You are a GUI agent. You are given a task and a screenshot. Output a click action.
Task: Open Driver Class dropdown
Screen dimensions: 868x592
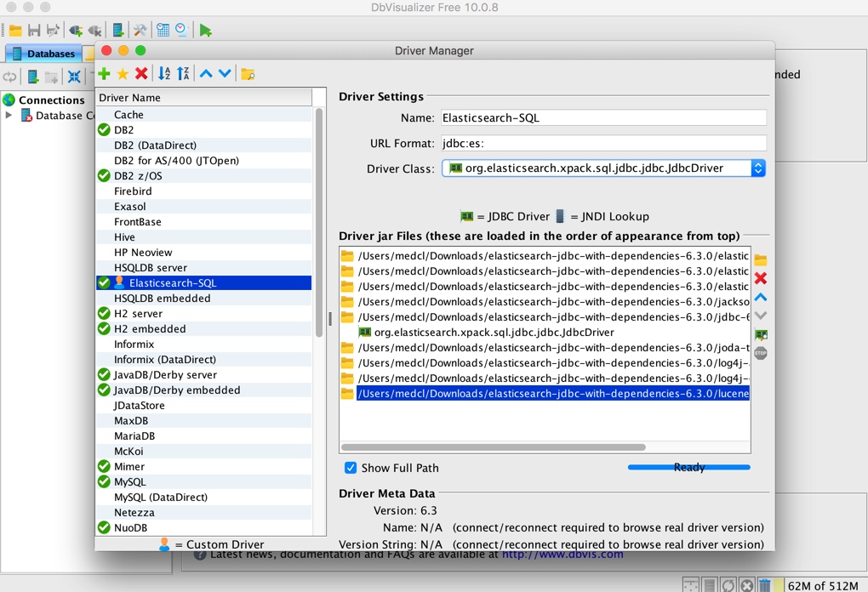[758, 168]
